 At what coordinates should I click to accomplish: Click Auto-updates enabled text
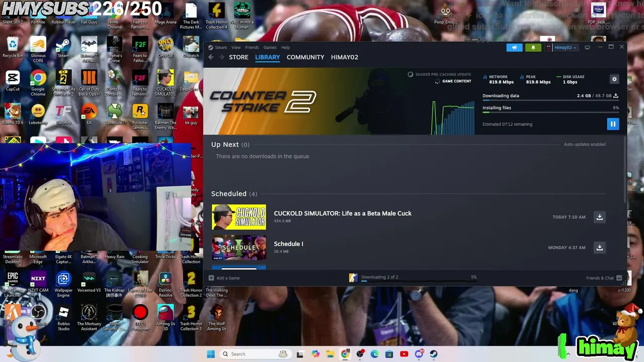coord(585,144)
